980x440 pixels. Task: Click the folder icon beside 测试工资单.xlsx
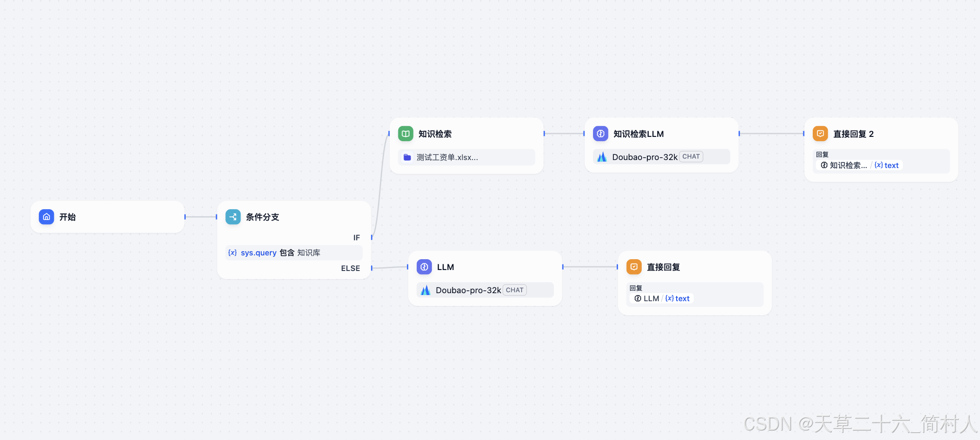click(x=407, y=157)
